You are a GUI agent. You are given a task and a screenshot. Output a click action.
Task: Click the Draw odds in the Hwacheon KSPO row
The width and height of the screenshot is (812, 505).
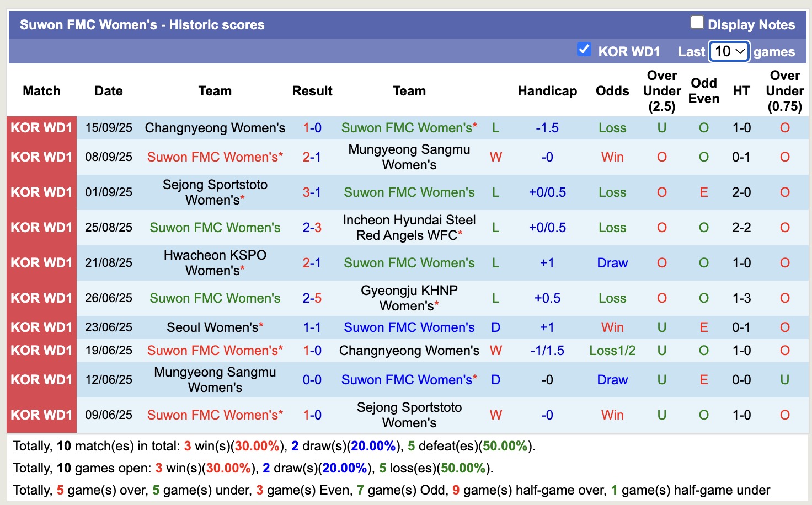[612, 262]
